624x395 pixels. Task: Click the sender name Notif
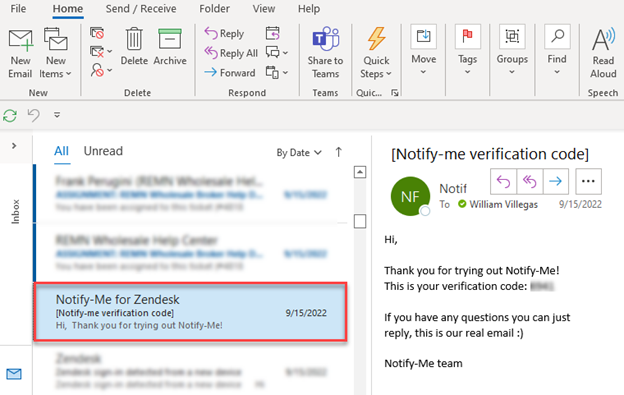coord(453,189)
